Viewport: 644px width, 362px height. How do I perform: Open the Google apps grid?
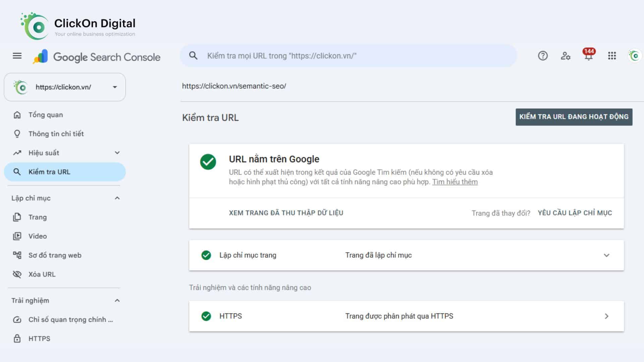pos(612,56)
